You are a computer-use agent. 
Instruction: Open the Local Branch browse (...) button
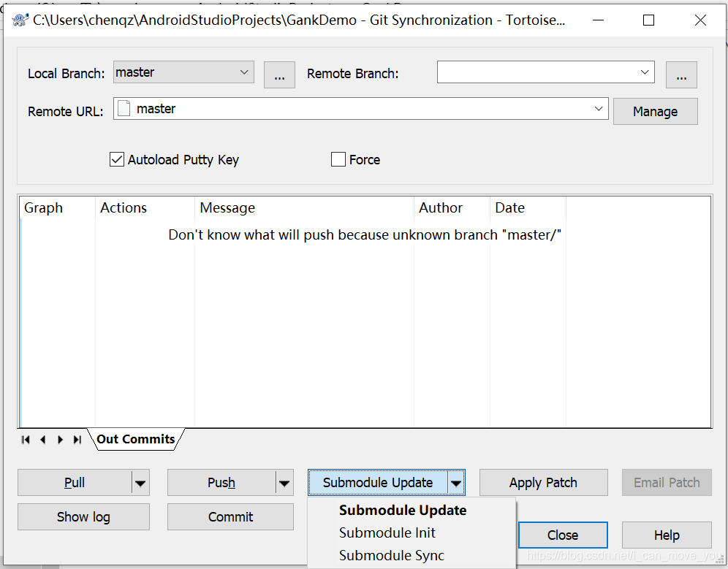[279, 75]
